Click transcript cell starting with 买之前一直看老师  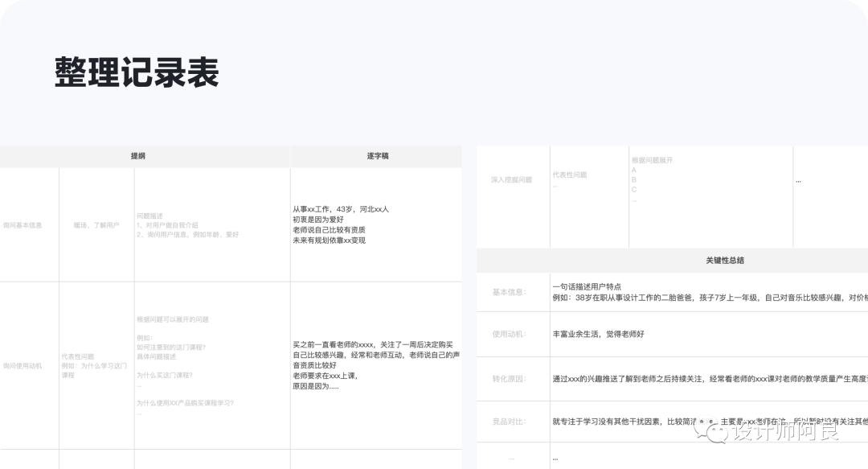[x=376, y=364]
